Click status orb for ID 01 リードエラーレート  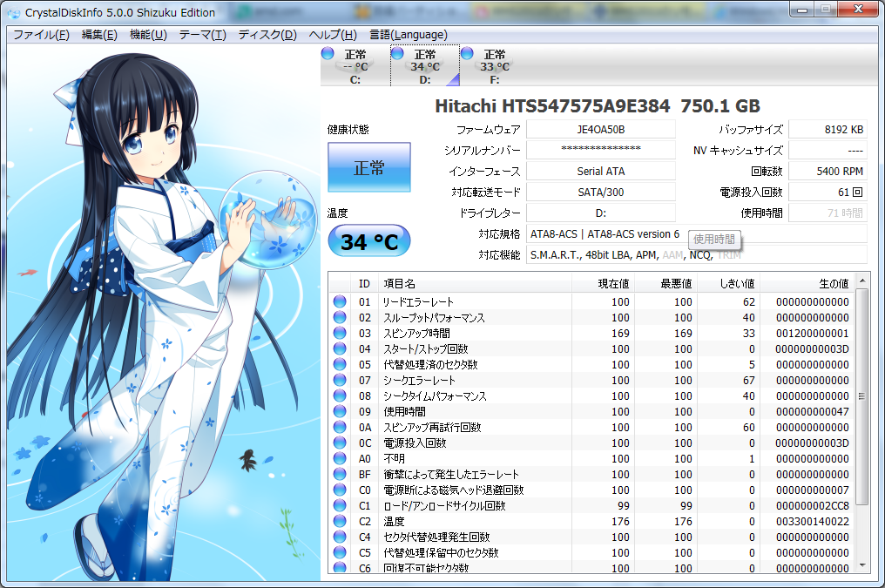340,302
